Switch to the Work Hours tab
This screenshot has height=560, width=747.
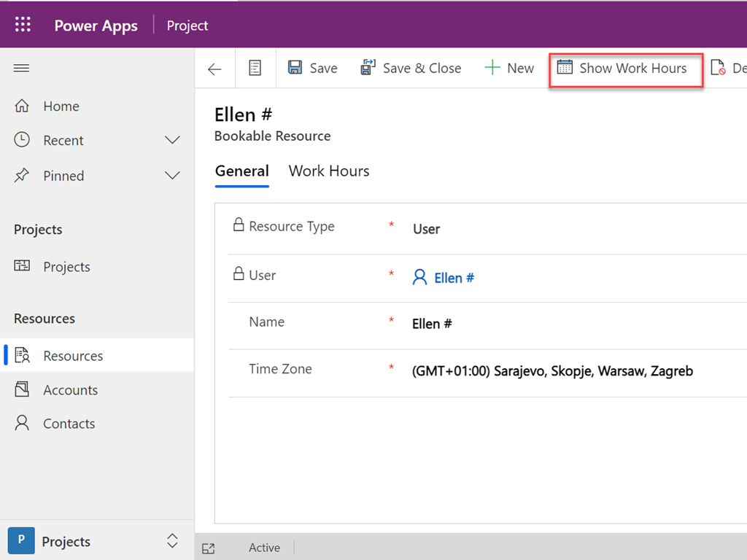point(329,171)
